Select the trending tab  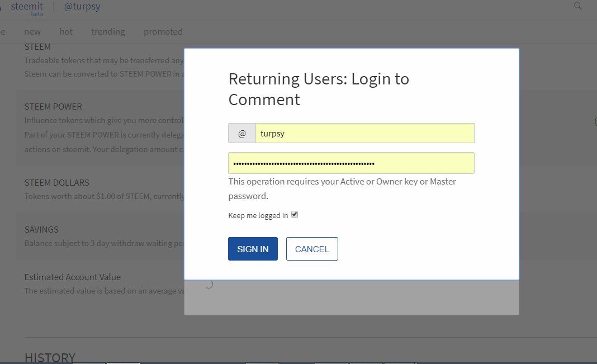click(108, 32)
